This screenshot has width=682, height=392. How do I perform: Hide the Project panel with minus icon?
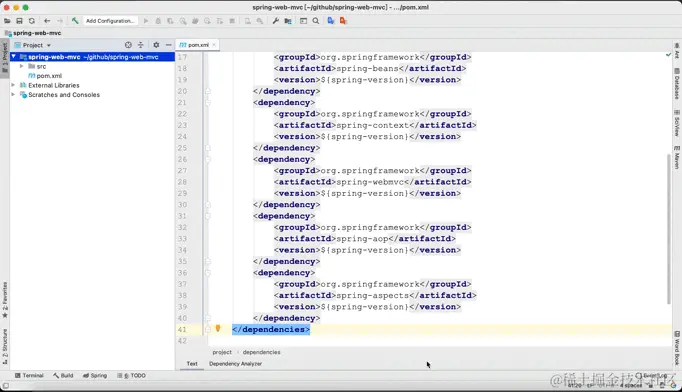pos(168,45)
